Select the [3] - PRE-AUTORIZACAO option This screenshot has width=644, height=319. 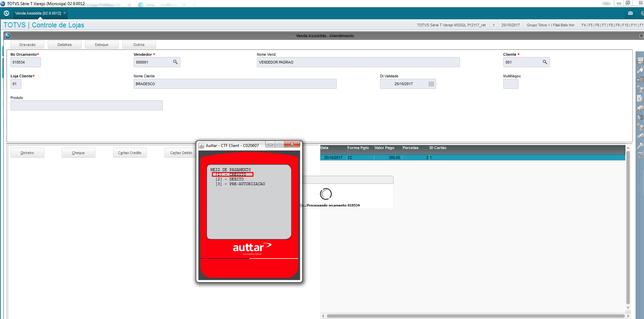[x=240, y=184]
